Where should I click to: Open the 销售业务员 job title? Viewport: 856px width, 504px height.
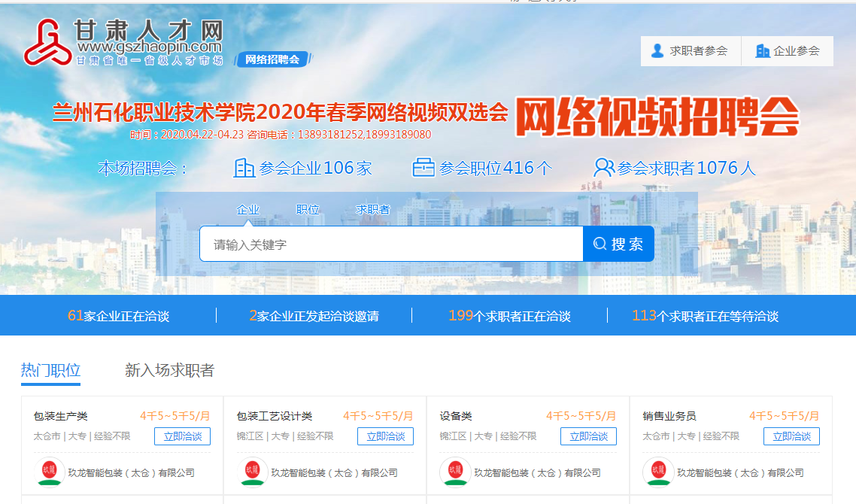point(669,416)
